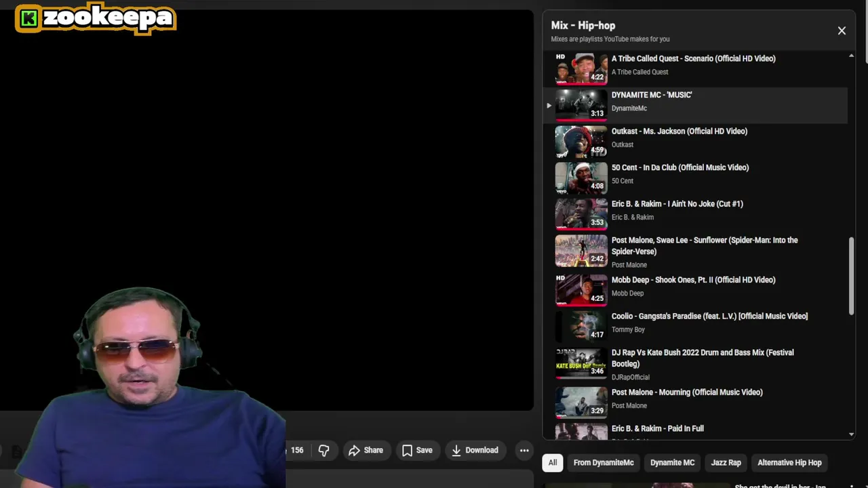Click the playlist scroll up arrow
The width and height of the screenshot is (868, 488).
click(x=851, y=56)
